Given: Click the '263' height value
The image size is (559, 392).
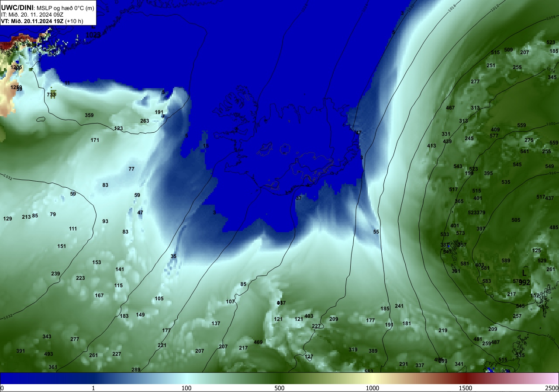Looking at the screenshot, I should (x=145, y=121).
